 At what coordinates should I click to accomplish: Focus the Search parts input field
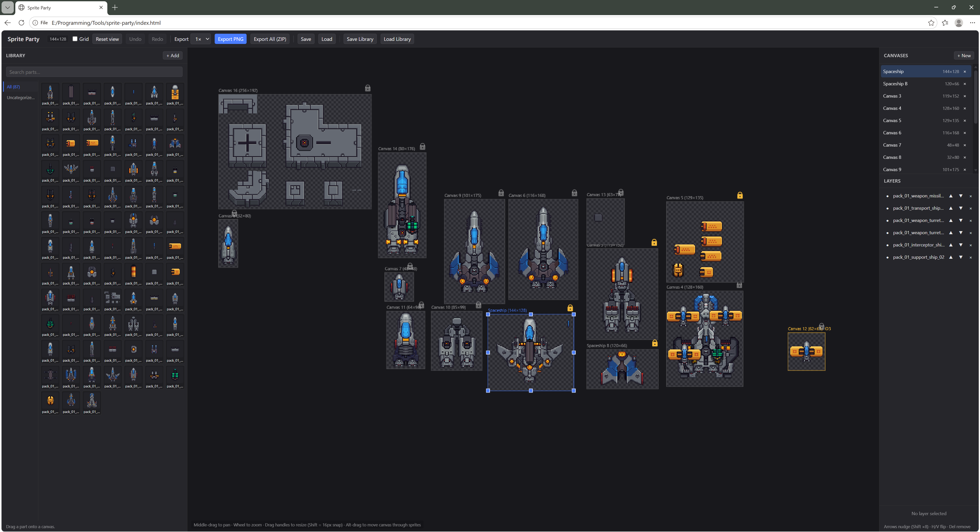coord(94,72)
